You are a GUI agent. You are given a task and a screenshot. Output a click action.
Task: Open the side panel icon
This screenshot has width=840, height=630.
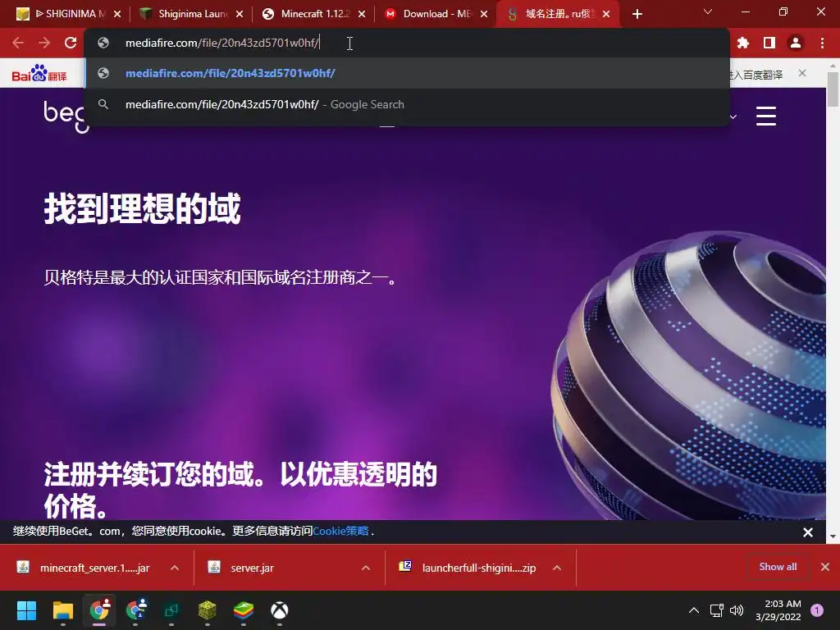tap(769, 43)
